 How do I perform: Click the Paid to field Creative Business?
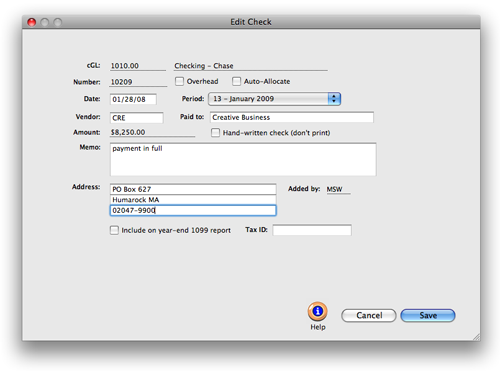(292, 117)
